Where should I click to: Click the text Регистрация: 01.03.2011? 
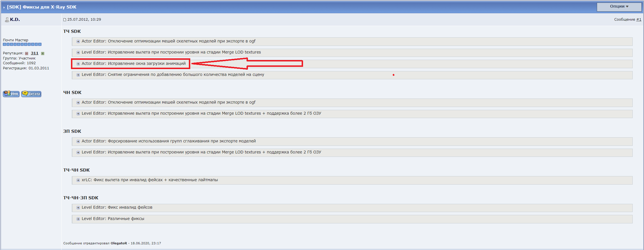click(x=26, y=68)
